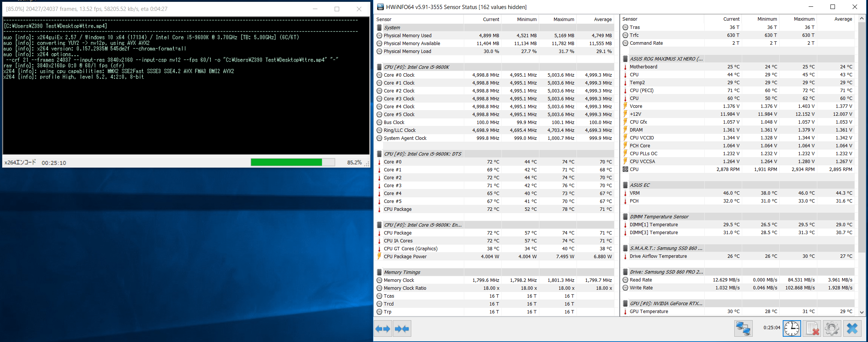Select the Memory Clock Ratio row
Viewport: 868px width, 342px height.
tap(494, 288)
